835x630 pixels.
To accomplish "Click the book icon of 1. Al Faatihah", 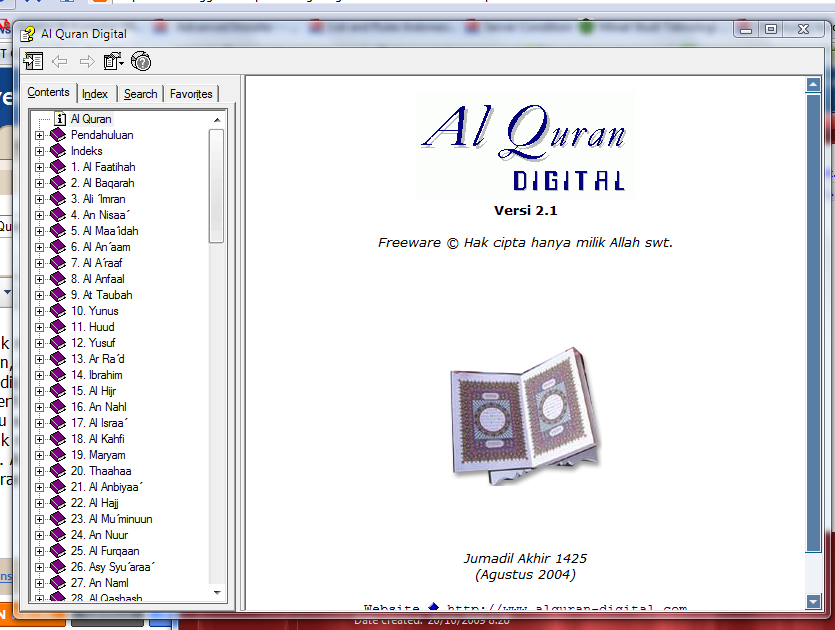I will click(58, 167).
